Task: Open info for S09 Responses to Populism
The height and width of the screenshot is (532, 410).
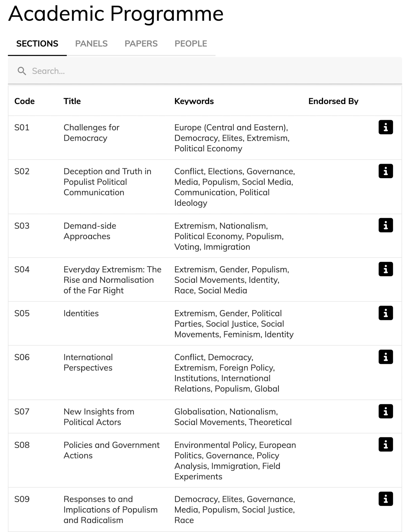Action: [x=386, y=499]
